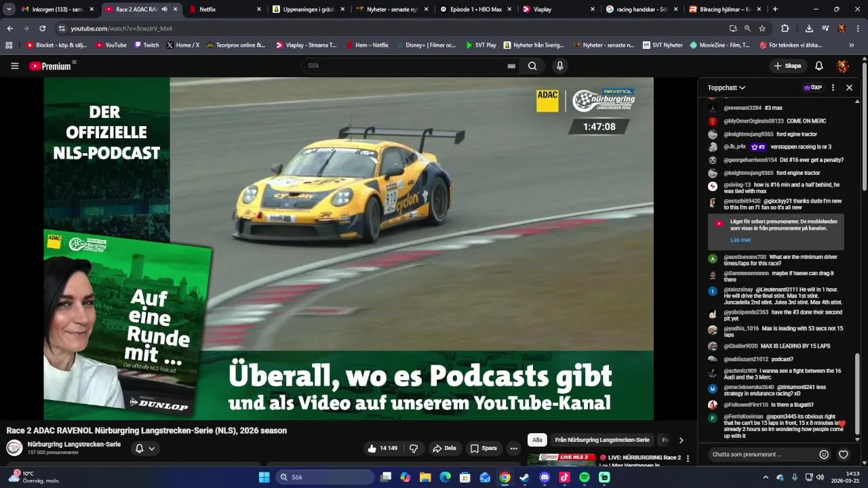Open Discord from the taskbar
The width and height of the screenshot is (868, 488).
tap(545, 477)
